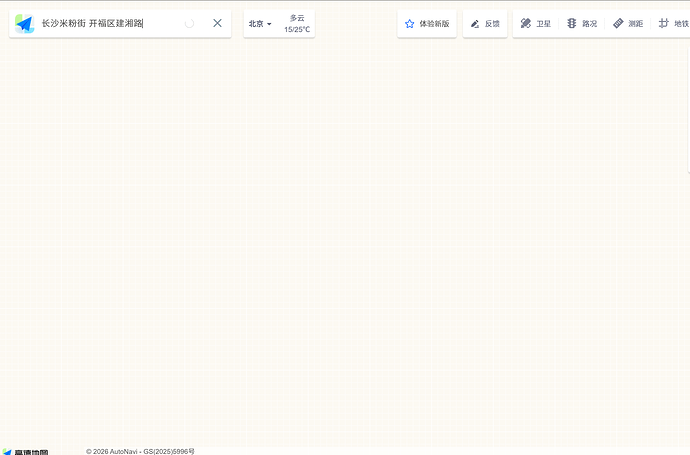690x455 pixels.
Task: Click the star icon beside 体验新版
Action: 410,24
